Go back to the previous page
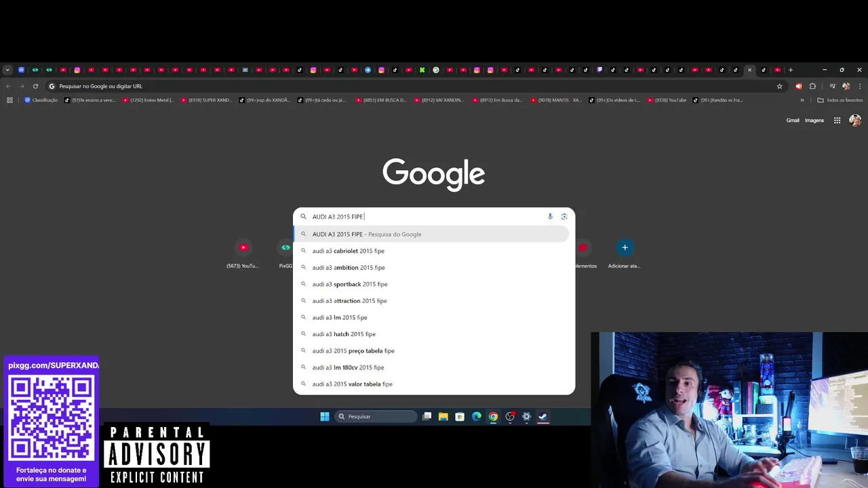Viewport: 868px width, 488px height. [x=8, y=86]
